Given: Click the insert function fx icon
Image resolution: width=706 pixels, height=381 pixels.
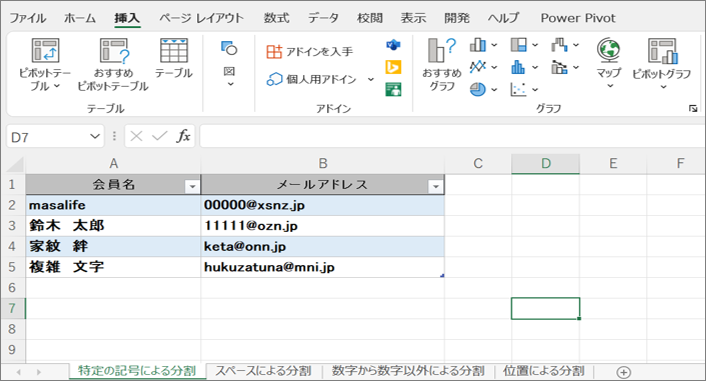Looking at the screenshot, I should 183,136.
